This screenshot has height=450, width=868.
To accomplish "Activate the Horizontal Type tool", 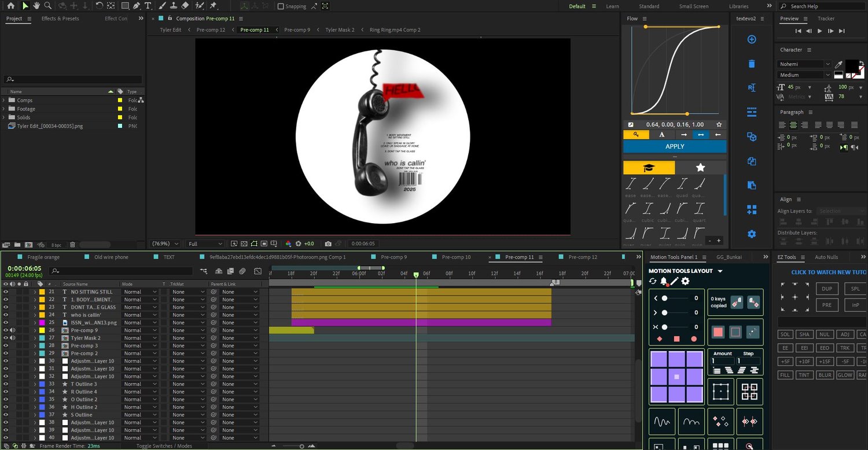I will click(148, 6).
